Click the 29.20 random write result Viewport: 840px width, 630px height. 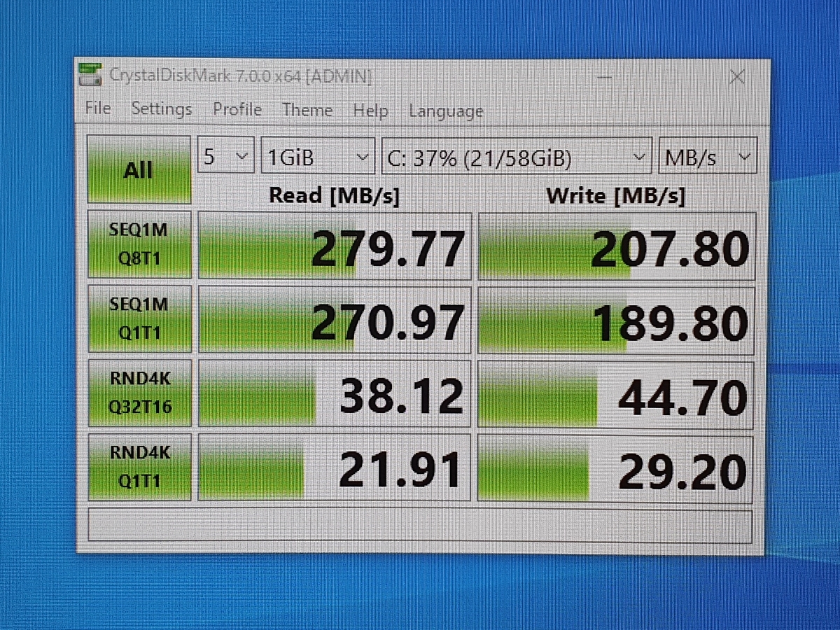(615, 469)
